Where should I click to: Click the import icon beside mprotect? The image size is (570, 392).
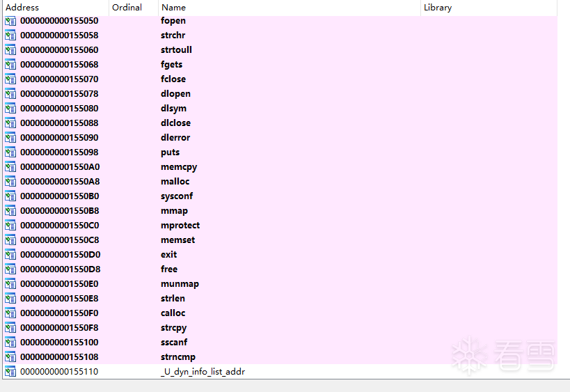[10, 226]
